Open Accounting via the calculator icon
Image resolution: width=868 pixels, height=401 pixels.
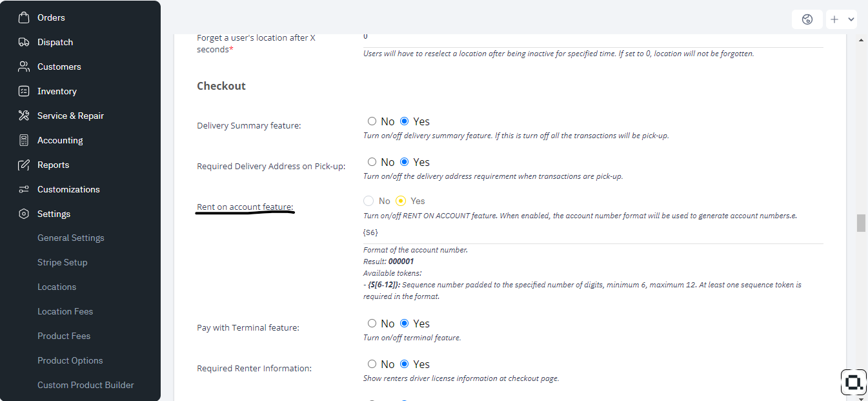coord(23,139)
